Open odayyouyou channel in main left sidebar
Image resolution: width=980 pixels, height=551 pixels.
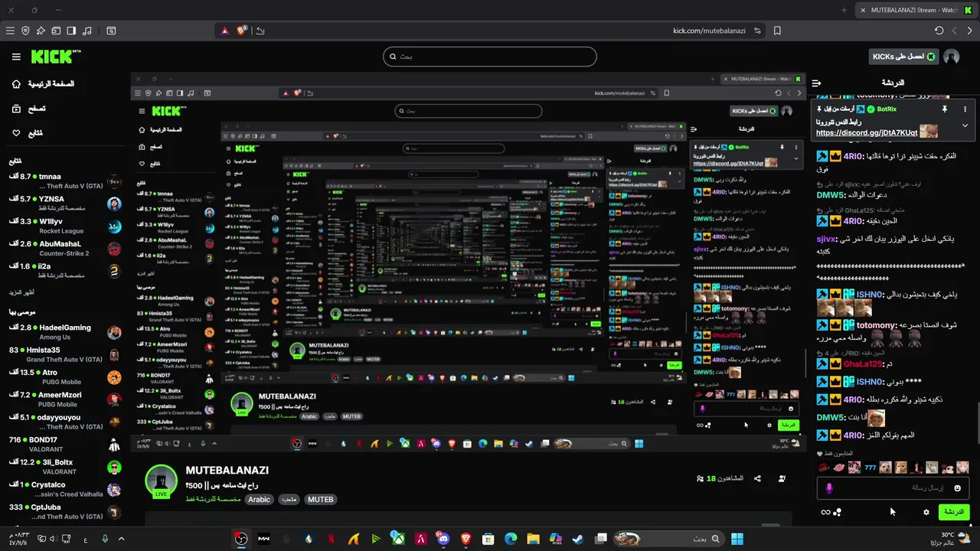click(x=65, y=422)
